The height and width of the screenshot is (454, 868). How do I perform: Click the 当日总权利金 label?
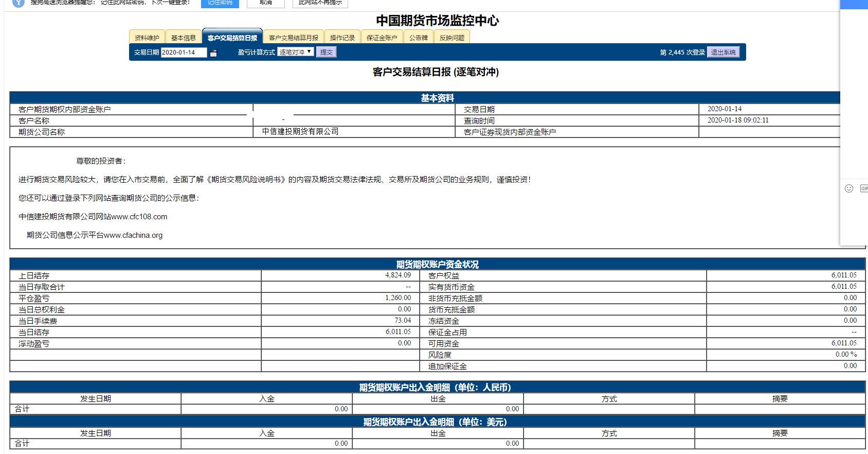(x=42, y=309)
